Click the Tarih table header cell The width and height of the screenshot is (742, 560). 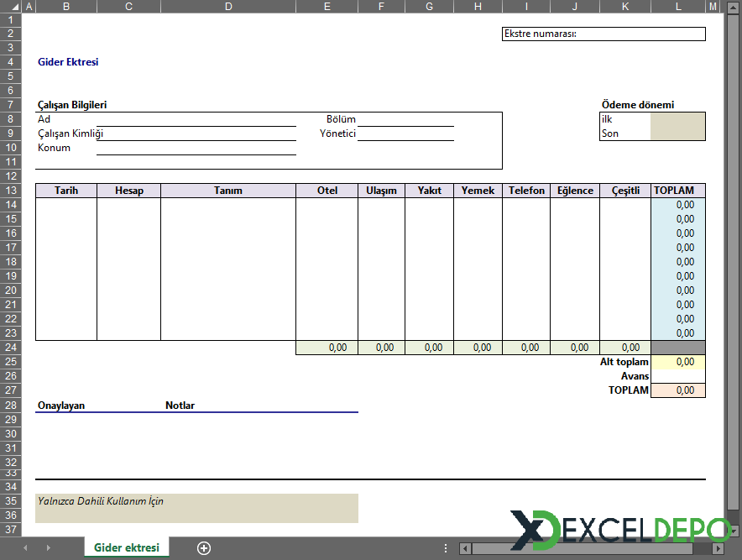[66, 191]
